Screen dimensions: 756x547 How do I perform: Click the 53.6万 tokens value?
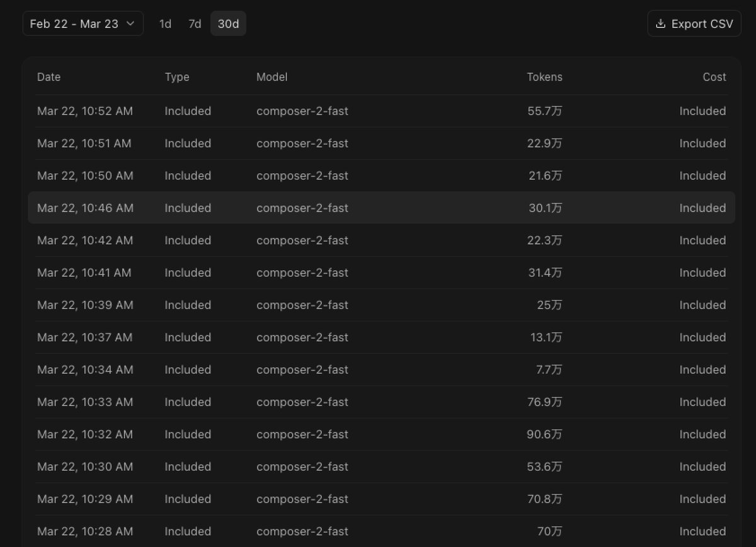tap(545, 466)
